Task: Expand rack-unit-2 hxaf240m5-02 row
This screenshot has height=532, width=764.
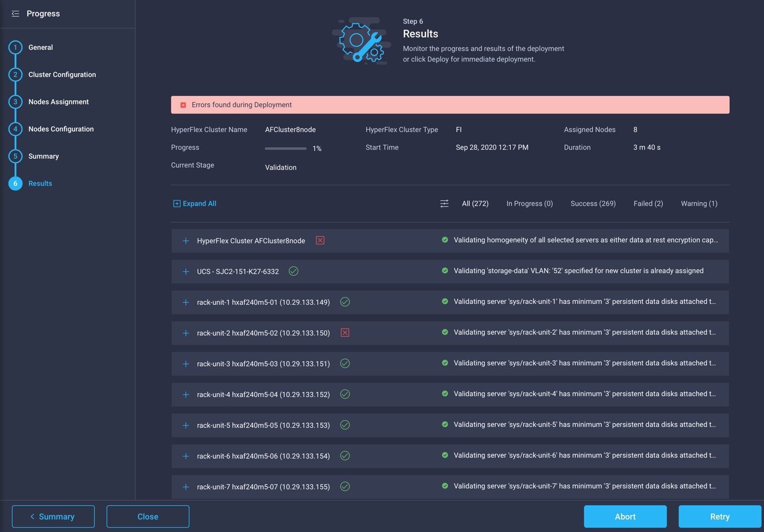Action: click(x=186, y=333)
